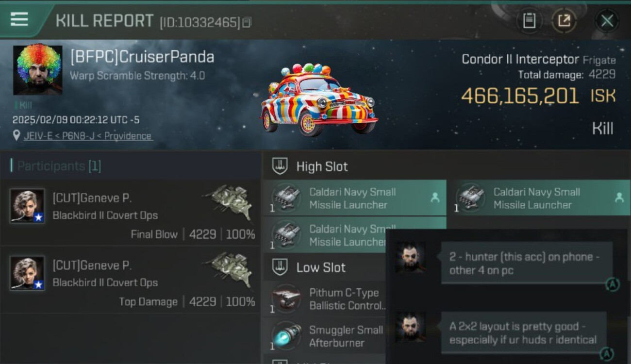View Geneve P. portrait in Final Blow row
This screenshot has width=631, height=364.
[28, 206]
